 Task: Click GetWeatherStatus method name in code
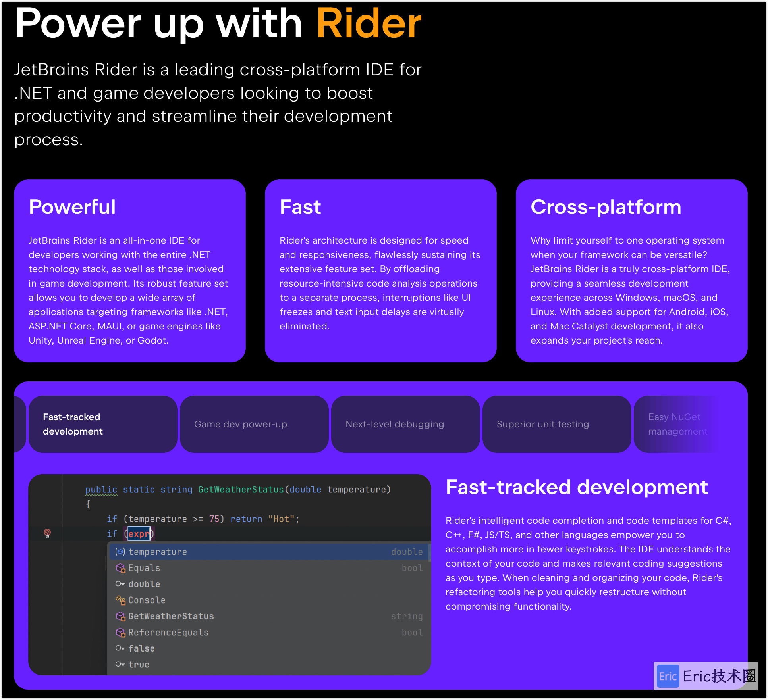point(241,490)
